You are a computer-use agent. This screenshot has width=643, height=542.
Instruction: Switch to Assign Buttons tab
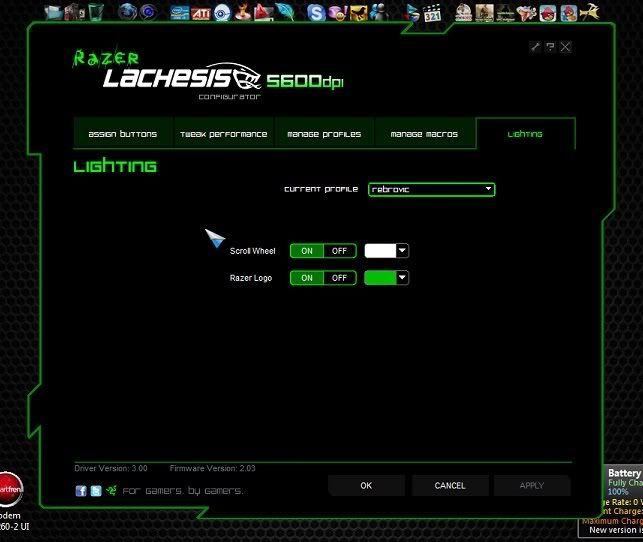(123, 134)
